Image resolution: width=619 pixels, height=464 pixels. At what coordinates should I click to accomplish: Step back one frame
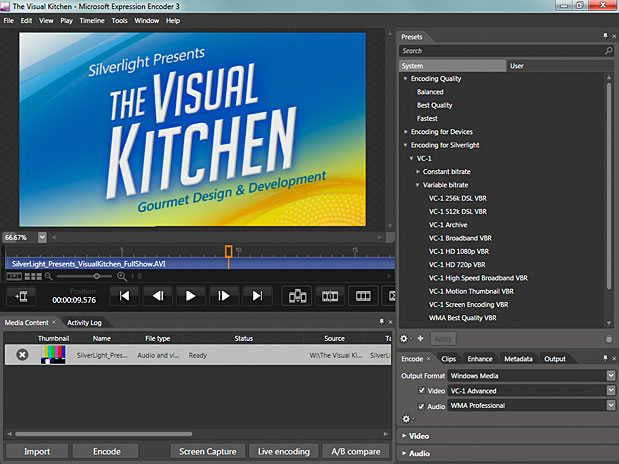(x=156, y=296)
